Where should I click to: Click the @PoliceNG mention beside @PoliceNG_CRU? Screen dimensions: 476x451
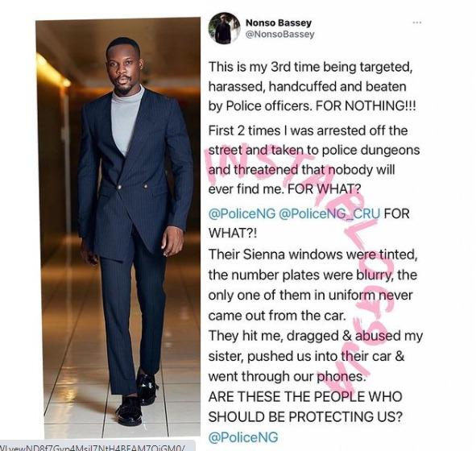point(242,213)
